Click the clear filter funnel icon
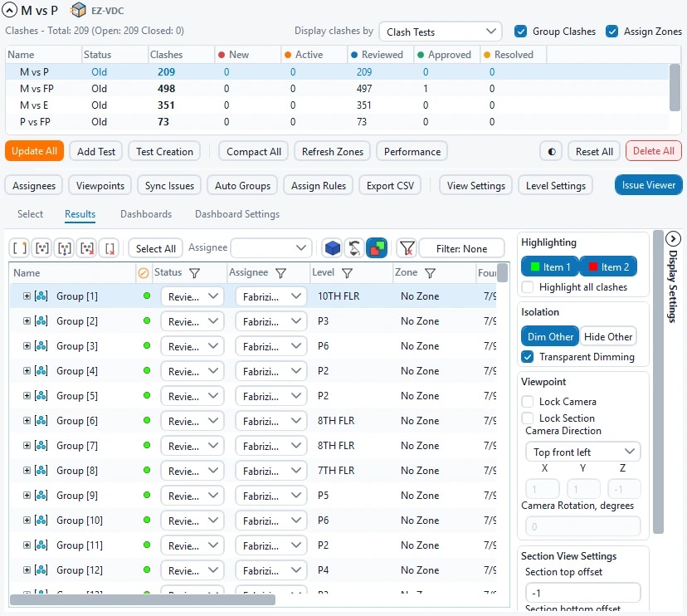The image size is (687, 616). pos(407,248)
